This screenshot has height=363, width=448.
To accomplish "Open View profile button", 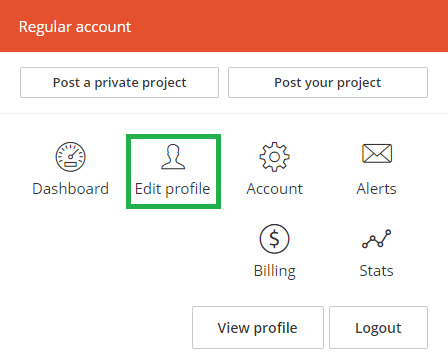I will pyautogui.click(x=258, y=328).
